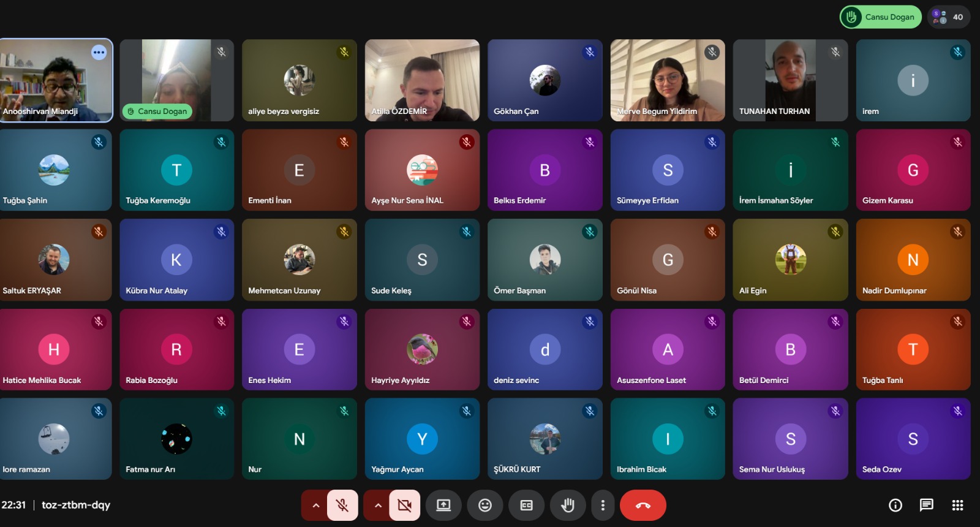The height and width of the screenshot is (527, 980).
Task: Open chat with everyone panel
Action: [926, 505]
